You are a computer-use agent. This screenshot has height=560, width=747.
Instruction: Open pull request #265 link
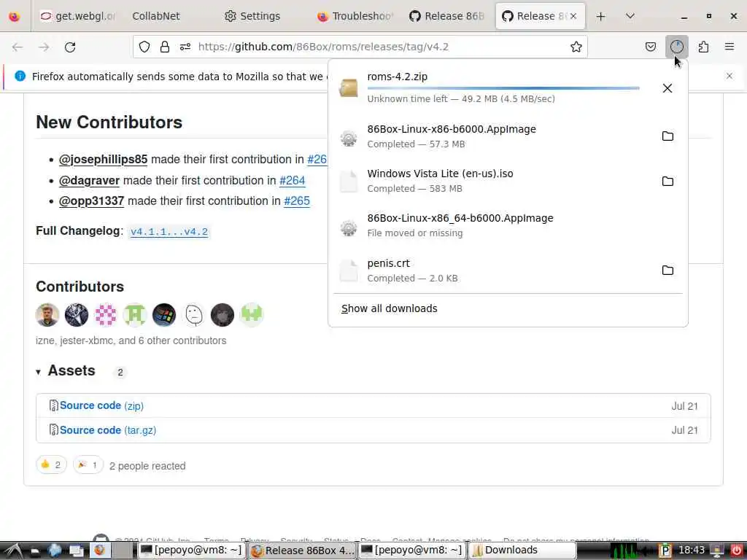click(x=297, y=201)
